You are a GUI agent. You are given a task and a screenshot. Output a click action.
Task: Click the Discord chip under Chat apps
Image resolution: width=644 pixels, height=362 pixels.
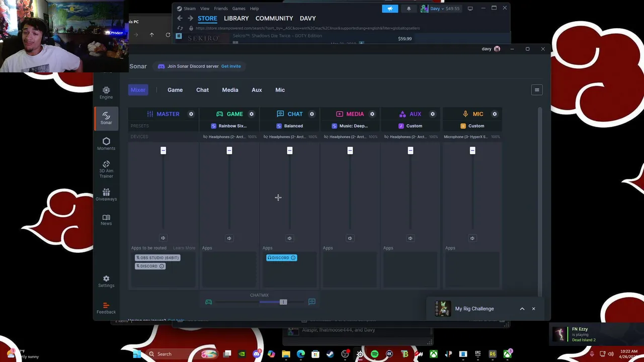coord(281,258)
